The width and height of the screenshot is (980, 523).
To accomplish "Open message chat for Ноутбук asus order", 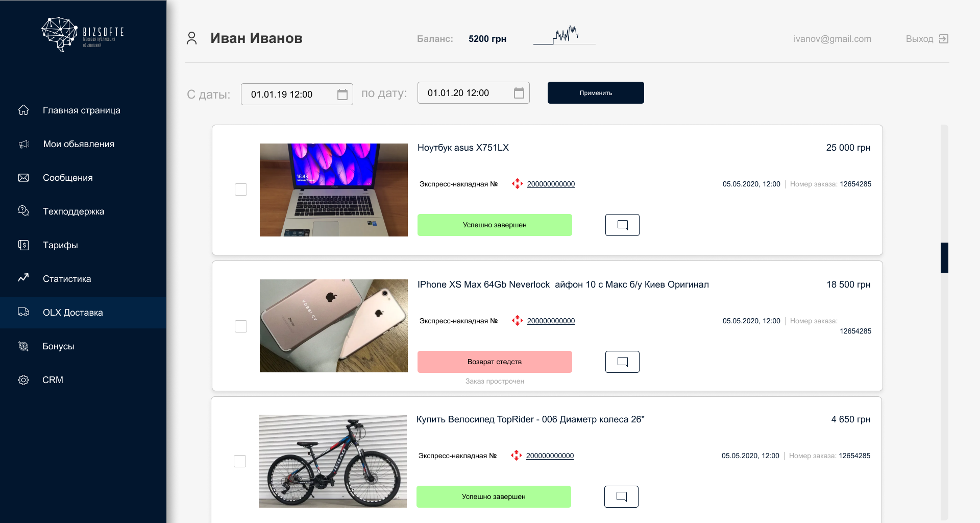I will 622,225.
